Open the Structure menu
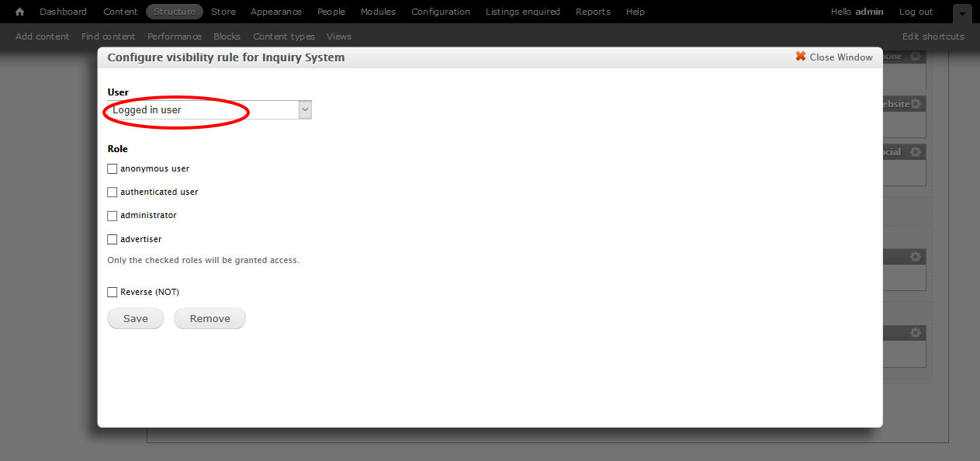This screenshot has height=461, width=980. tap(175, 12)
